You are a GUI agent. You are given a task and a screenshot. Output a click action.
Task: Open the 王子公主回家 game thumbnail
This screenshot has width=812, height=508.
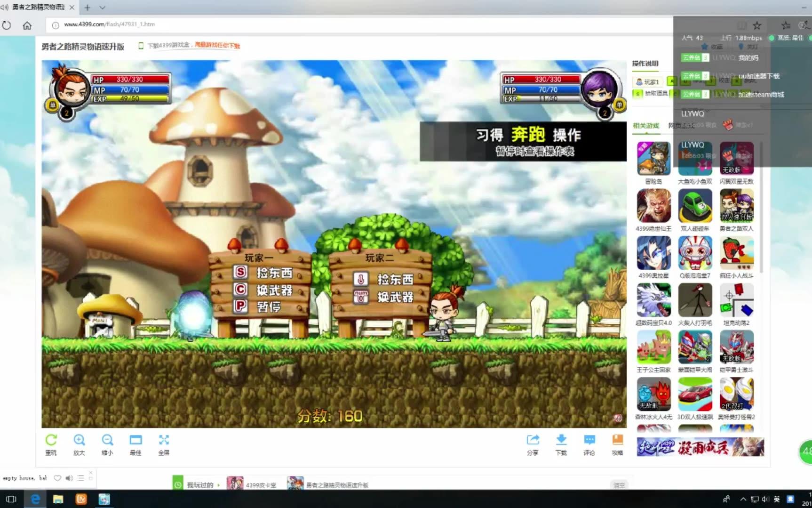click(654, 347)
